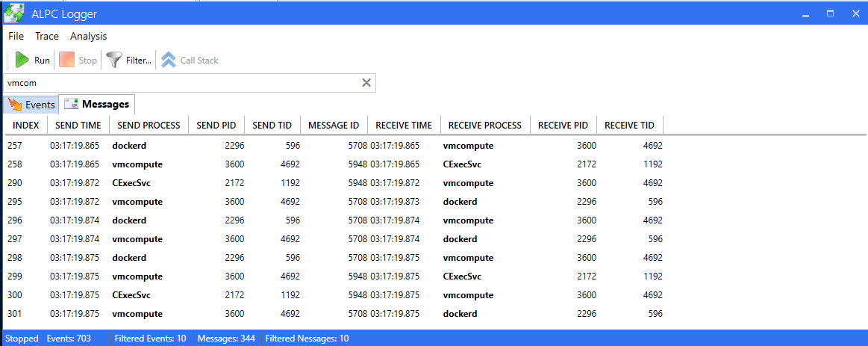This screenshot has width=868, height=346.
Task: Sort by RECEIVE TIME column header
Action: (404, 126)
